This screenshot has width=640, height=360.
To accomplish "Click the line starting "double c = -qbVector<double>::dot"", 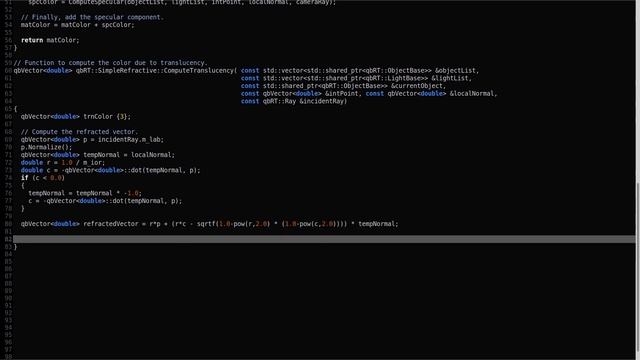I will coord(111,170).
